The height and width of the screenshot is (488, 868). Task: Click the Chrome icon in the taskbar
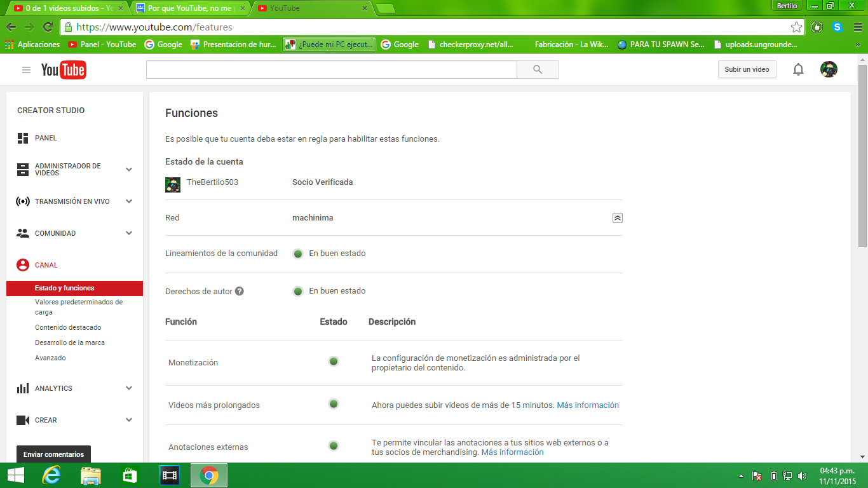[x=209, y=475]
